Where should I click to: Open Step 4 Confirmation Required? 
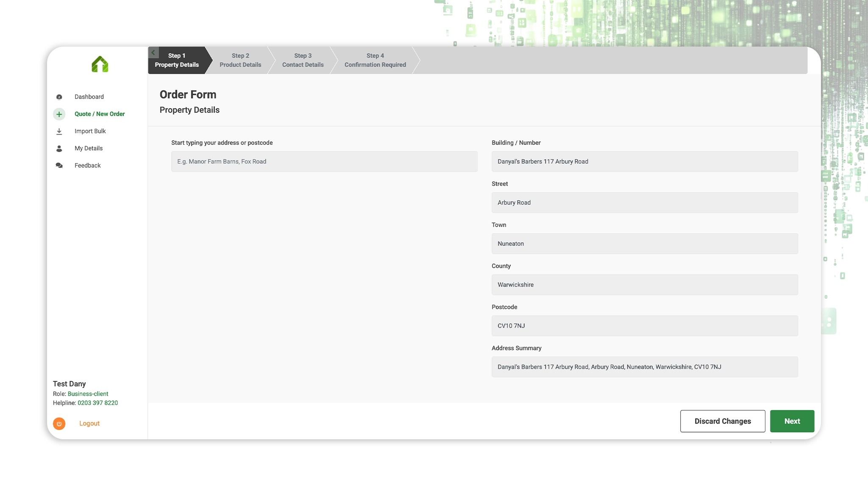[x=375, y=60]
